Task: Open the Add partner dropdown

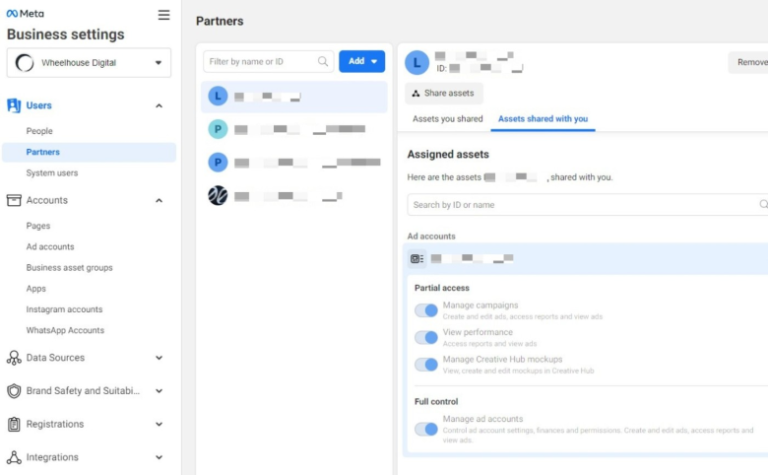Action: click(x=362, y=62)
